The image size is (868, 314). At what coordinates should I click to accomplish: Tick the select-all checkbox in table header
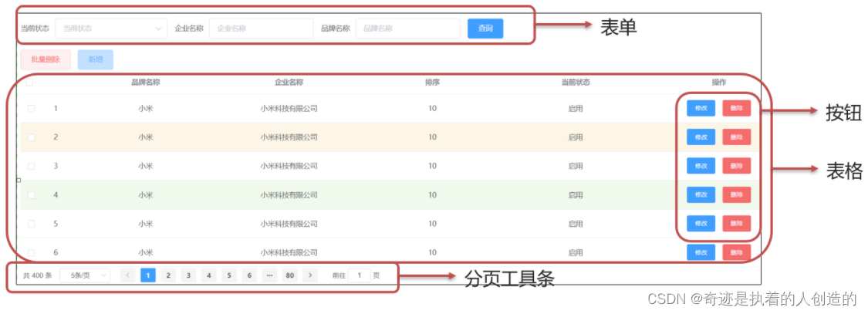[x=31, y=83]
